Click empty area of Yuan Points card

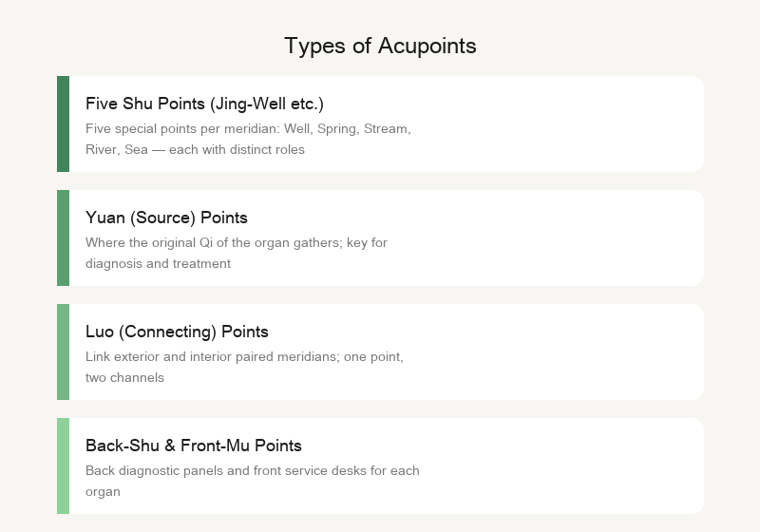coord(558,237)
